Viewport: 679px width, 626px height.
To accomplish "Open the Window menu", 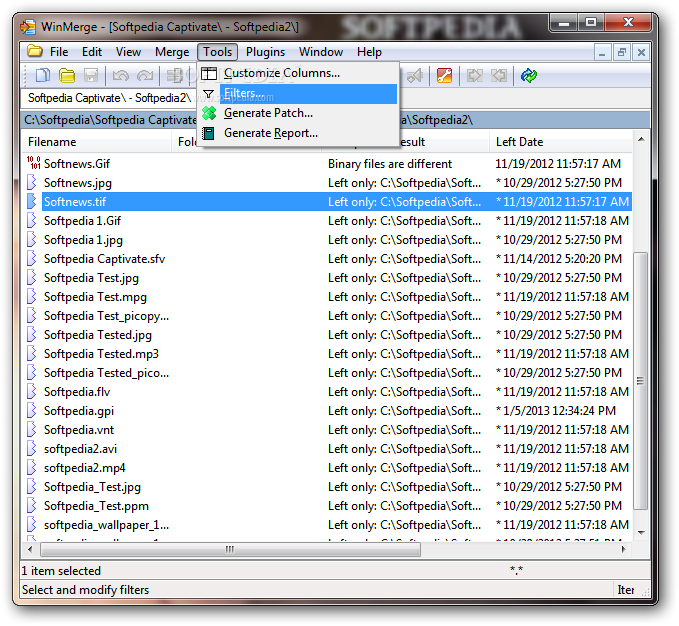I will coord(321,52).
